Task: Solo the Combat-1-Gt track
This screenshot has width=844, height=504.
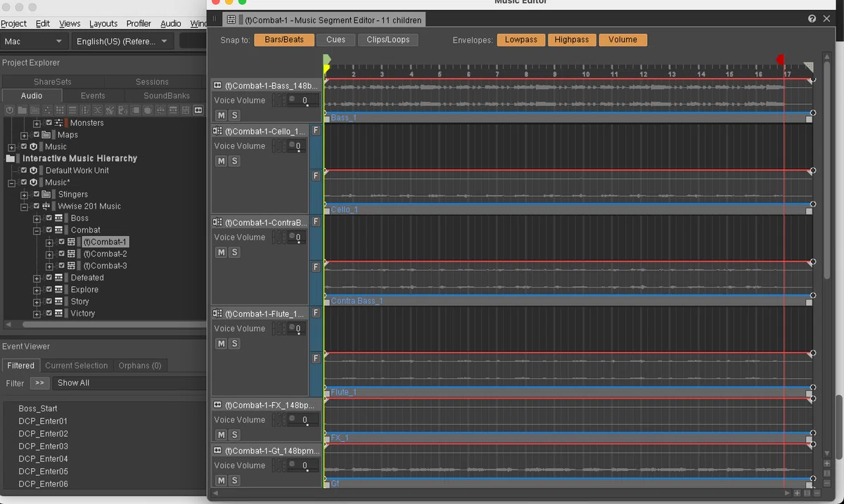Action: pos(234,481)
